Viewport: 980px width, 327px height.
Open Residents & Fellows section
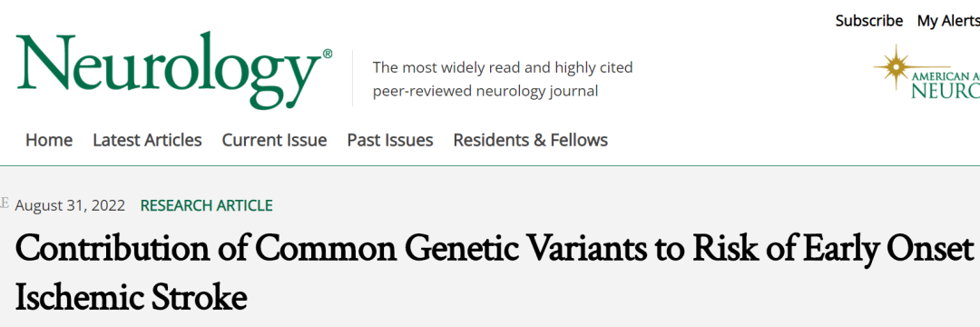(x=530, y=140)
